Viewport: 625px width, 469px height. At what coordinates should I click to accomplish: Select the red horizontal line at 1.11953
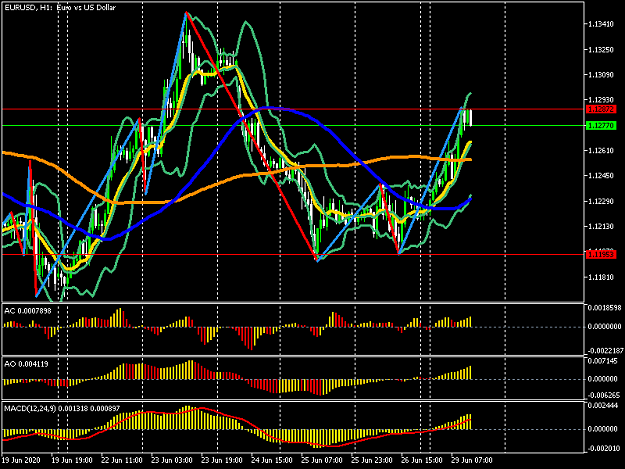click(293, 255)
